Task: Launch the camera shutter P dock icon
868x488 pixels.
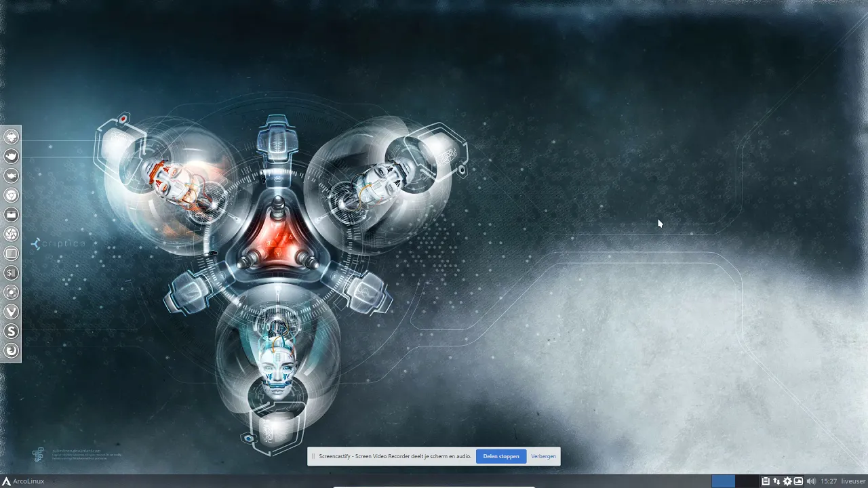Action: coord(11,234)
